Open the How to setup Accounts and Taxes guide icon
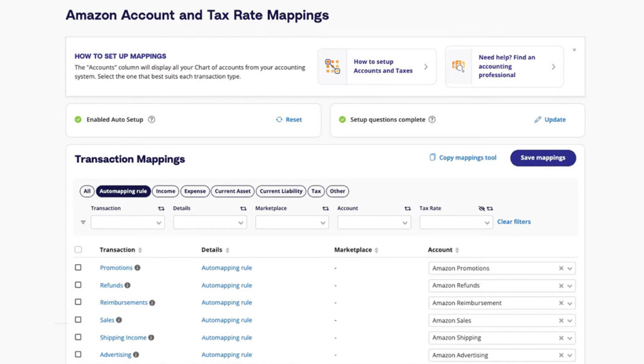 coord(332,67)
